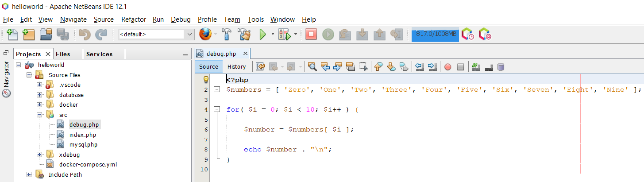Close the debug.php editor tab

[x=245, y=54]
